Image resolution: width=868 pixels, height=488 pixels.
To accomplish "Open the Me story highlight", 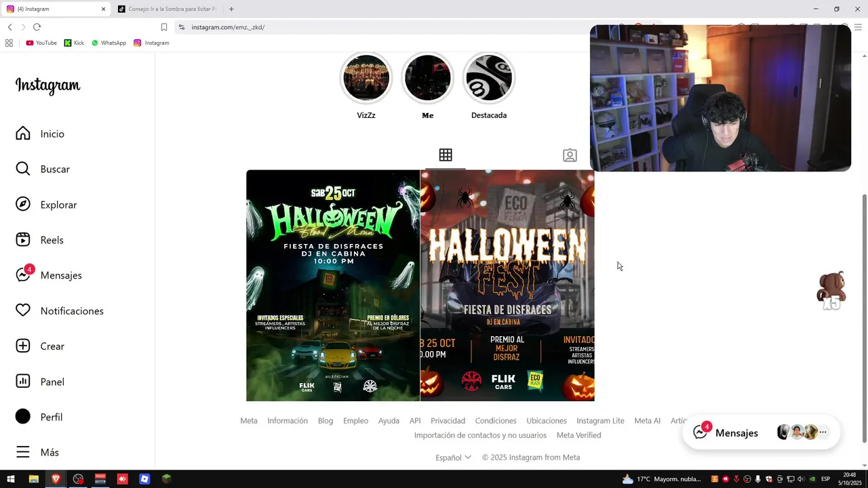I will [x=427, y=78].
